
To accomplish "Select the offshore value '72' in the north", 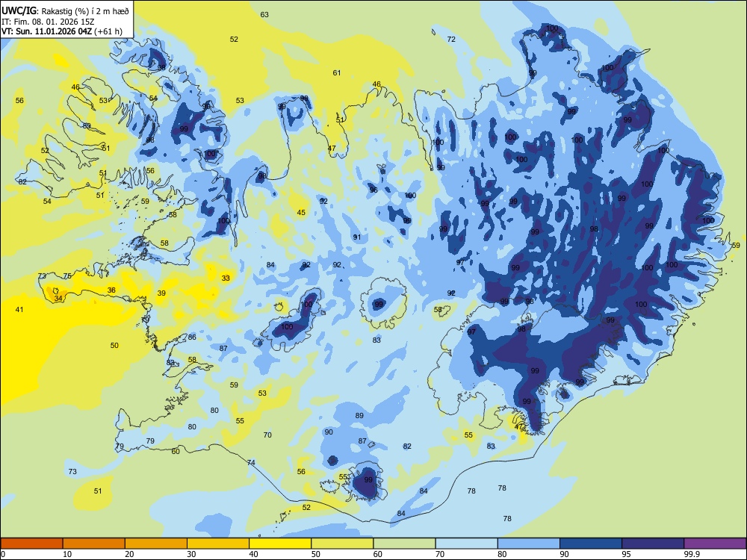I will pos(451,39).
